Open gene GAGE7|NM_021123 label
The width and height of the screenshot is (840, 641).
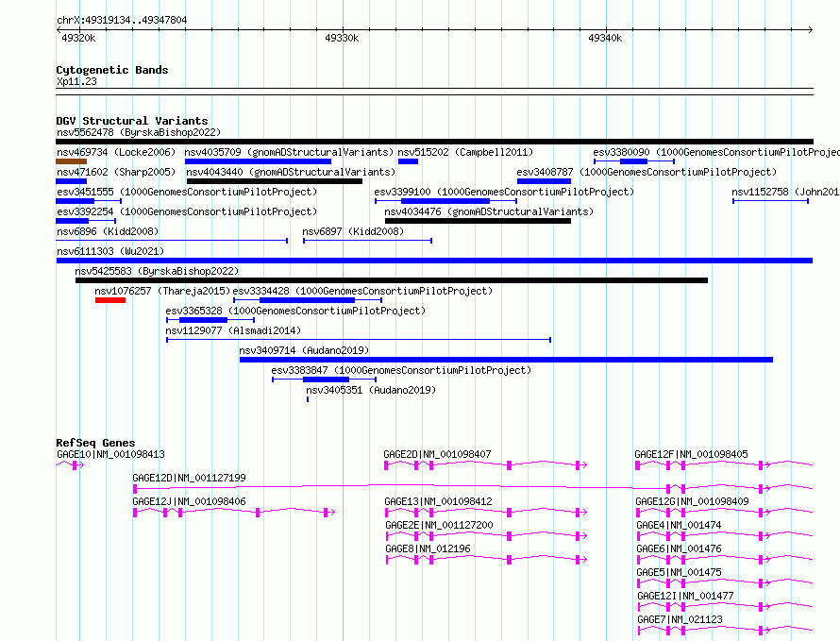[680, 619]
